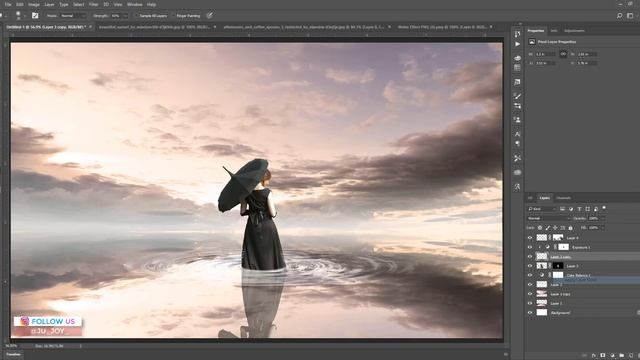640x360 pixels.
Task: Switch to the Adjustments tab
Action: (x=574, y=31)
